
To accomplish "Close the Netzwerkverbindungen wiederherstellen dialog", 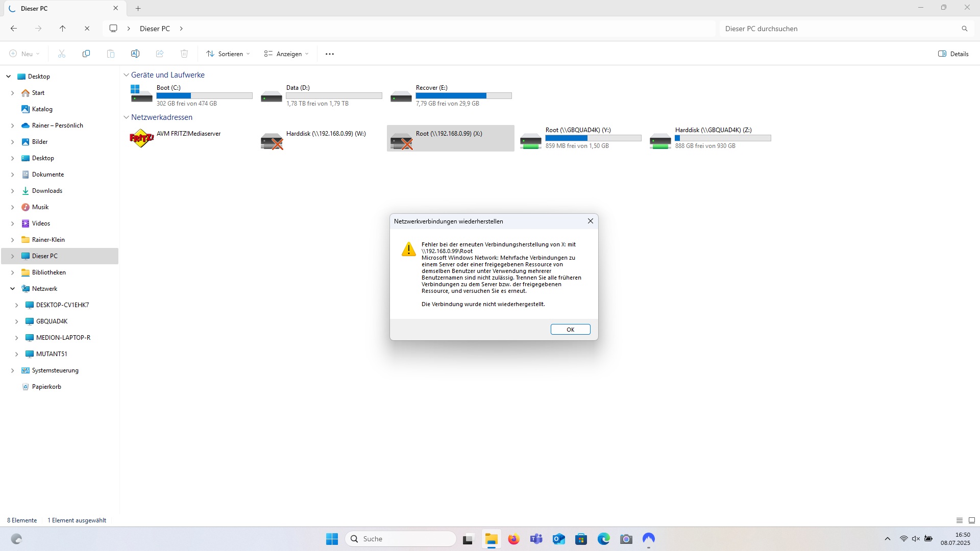I will pos(590,221).
